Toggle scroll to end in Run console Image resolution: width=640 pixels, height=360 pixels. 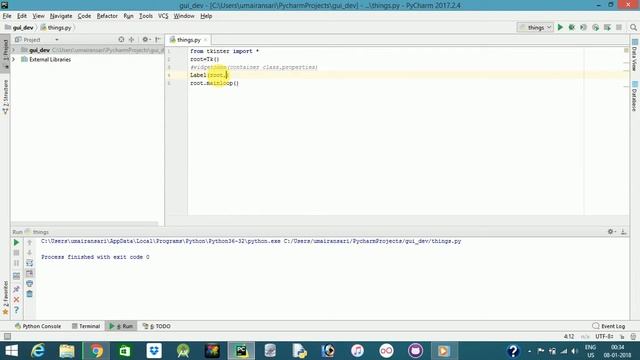pyautogui.click(x=29, y=273)
